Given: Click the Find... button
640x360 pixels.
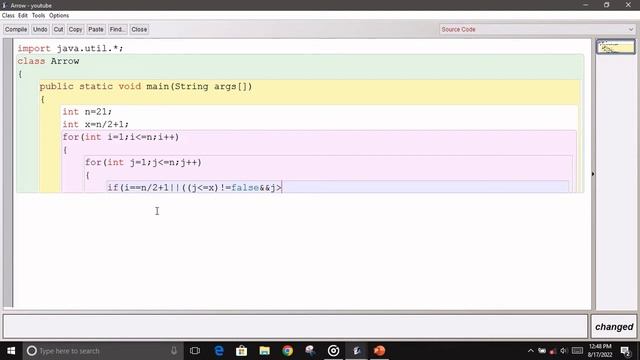Looking at the screenshot, I should pyautogui.click(x=117, y=29).
